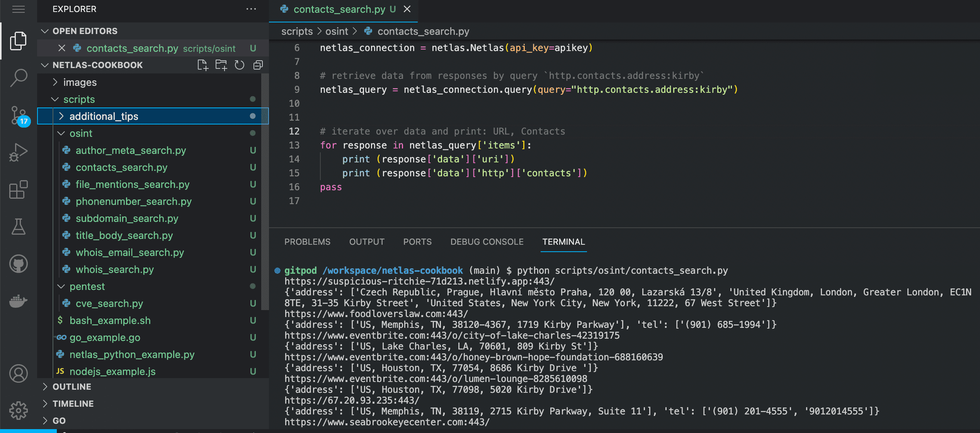
Task: Switch to the DEBUG CONSOLE tab
Action: (x=487, y=242)
